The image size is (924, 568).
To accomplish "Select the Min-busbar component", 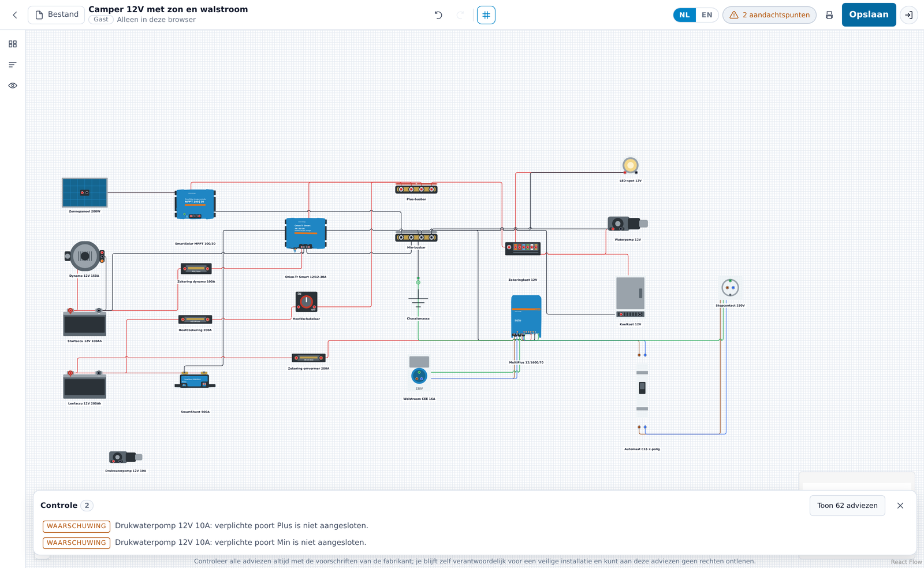I will click(x=416, y=237).
